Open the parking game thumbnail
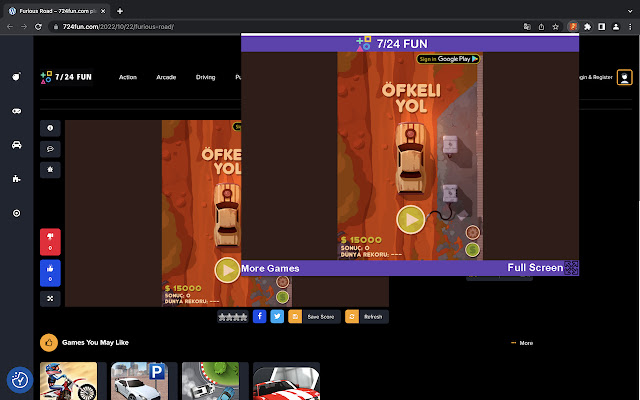Viewport: 640px width, 400px height. click(x=140, y=381)
